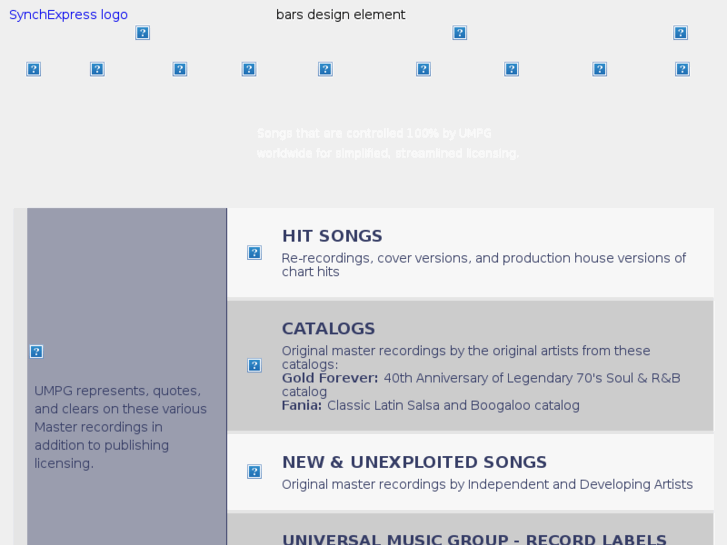Open the SynchExpress logo link
Image resolution: width=727 pixels, height=545 pixels.
coord(68,15)
